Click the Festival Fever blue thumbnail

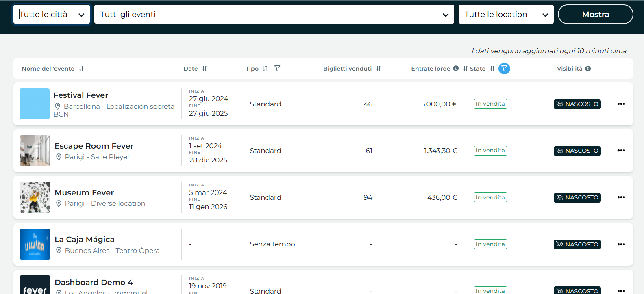click(35, 104)
